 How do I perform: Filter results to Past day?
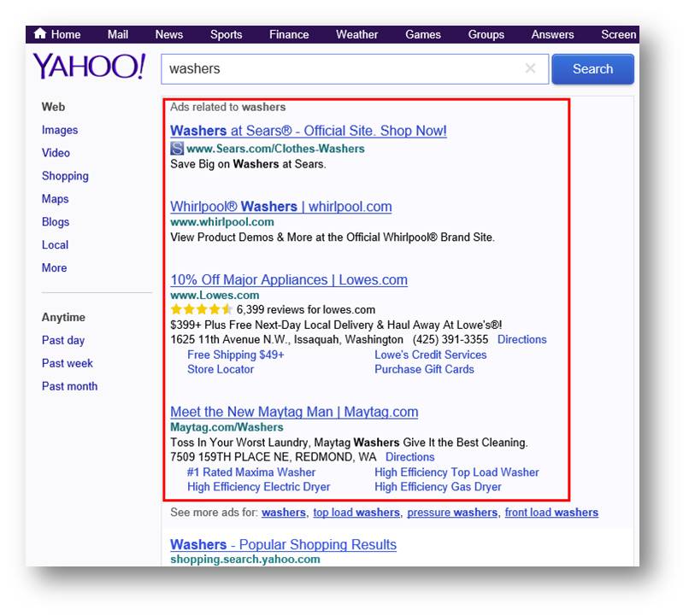click(63, 340)
